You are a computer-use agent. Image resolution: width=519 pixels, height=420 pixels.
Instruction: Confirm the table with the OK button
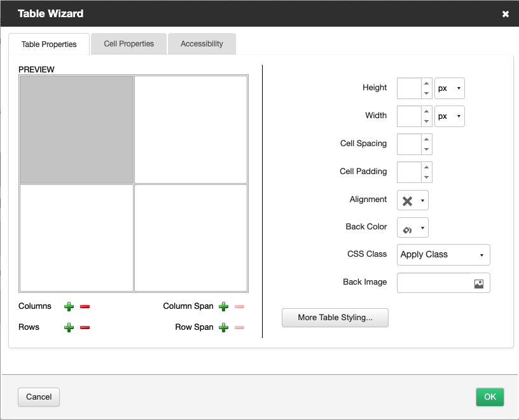coord(490,396)
